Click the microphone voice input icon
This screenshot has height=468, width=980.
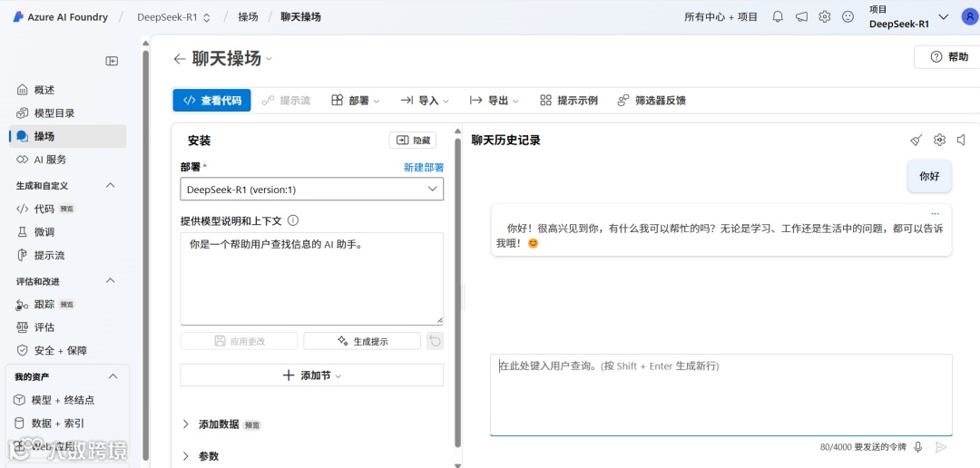coord(918,447)
